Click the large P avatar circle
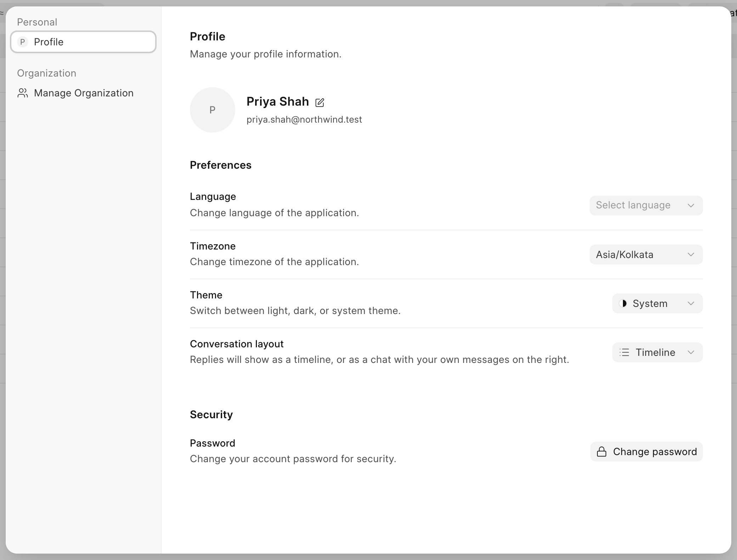 coord(213,110)
